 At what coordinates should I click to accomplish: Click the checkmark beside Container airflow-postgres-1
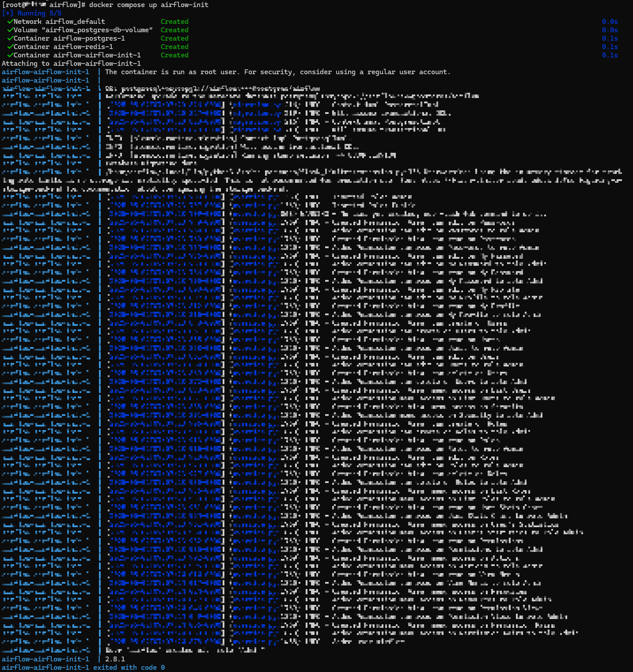pos(10,38)
